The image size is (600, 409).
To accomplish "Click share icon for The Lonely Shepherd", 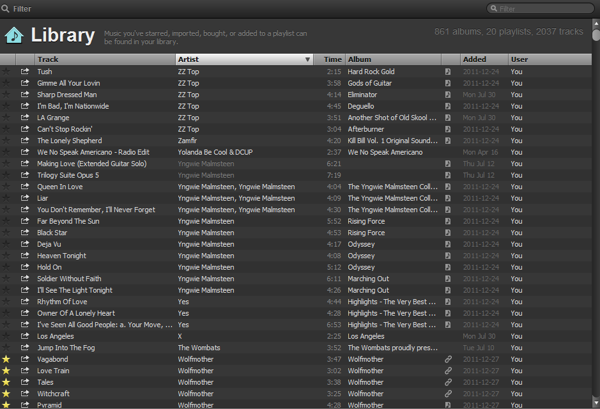I will (x=25, y=140).
